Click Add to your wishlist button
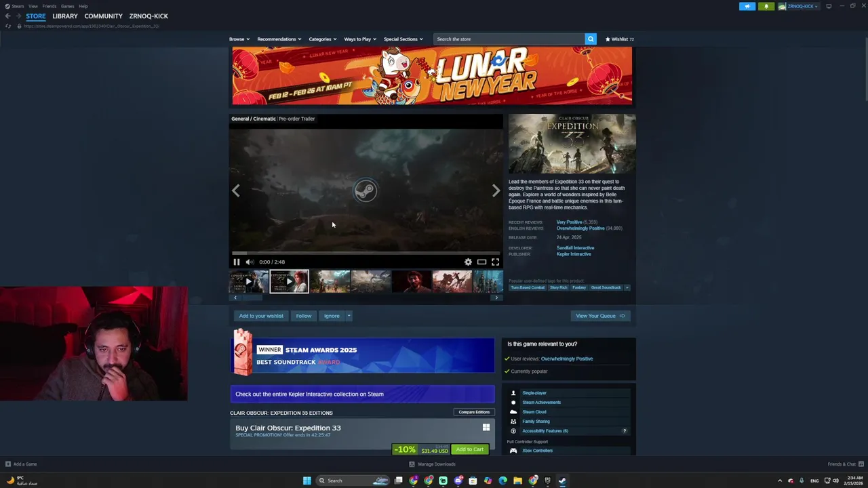 pyautogui.click(x=261, y=316)
